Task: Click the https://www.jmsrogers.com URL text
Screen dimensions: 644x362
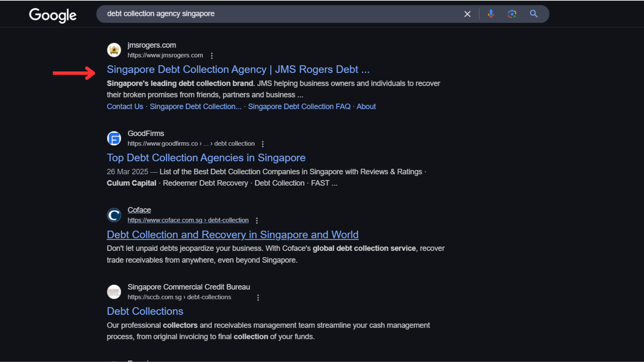Action: pyautogui.click(x=165, y=55)
